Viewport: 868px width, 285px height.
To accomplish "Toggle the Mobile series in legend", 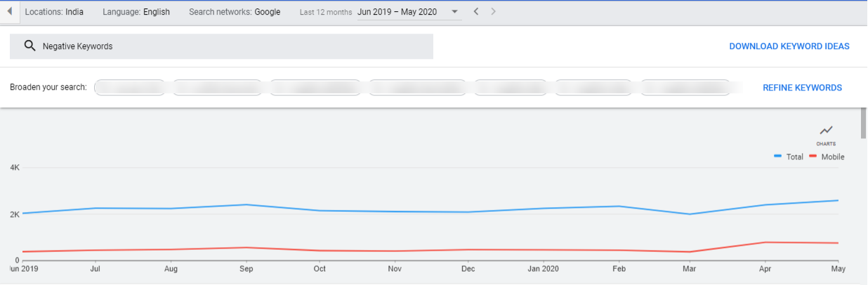I will point(827,157).
